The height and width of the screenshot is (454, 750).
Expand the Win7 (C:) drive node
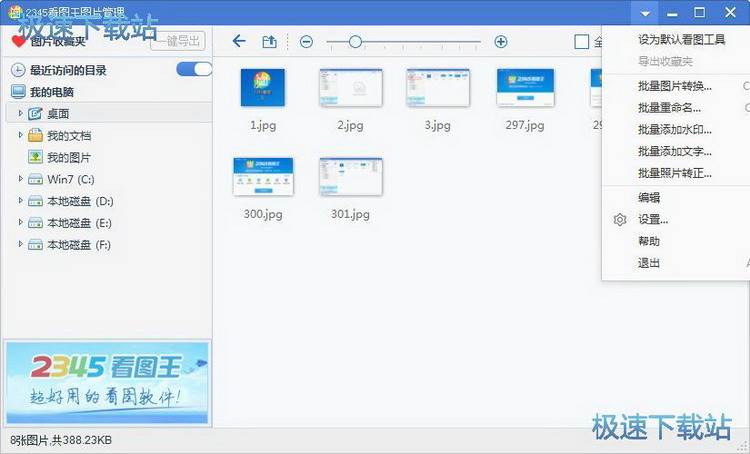click(x=20, y=178)
